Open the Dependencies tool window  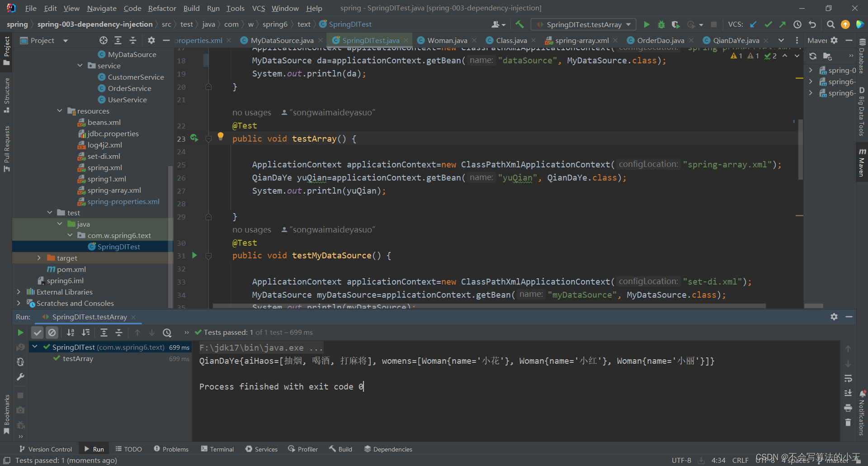click(388, 449)
